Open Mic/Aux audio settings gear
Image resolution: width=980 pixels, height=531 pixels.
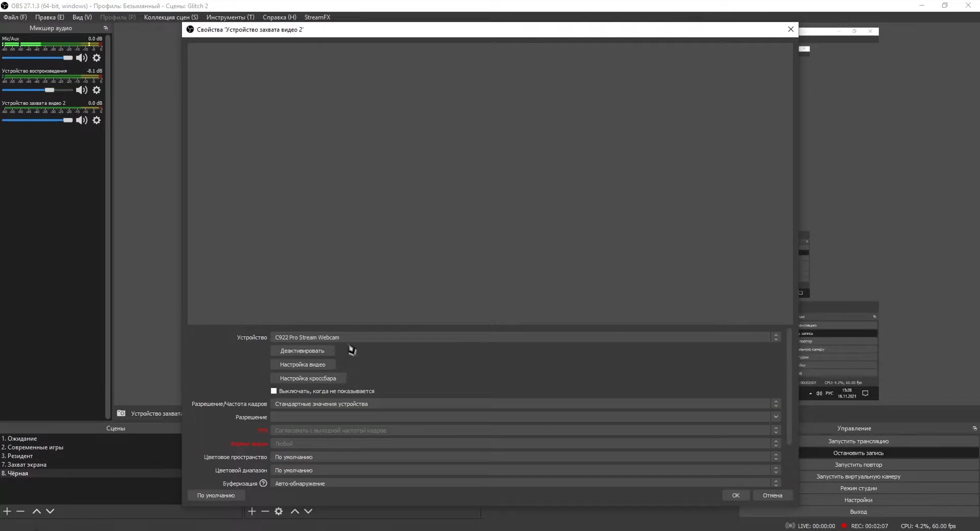pyautogui.click(x=96, y=58)
